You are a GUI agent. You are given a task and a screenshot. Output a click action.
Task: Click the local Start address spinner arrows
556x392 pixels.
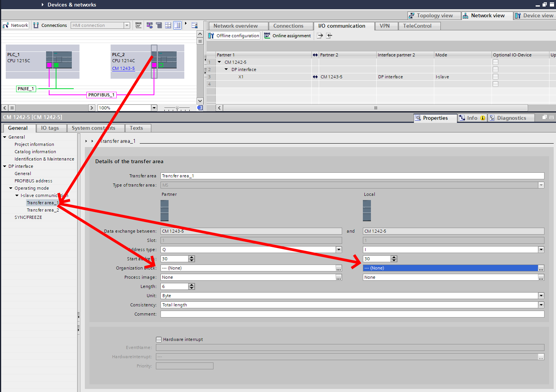[x=394, y=259]
